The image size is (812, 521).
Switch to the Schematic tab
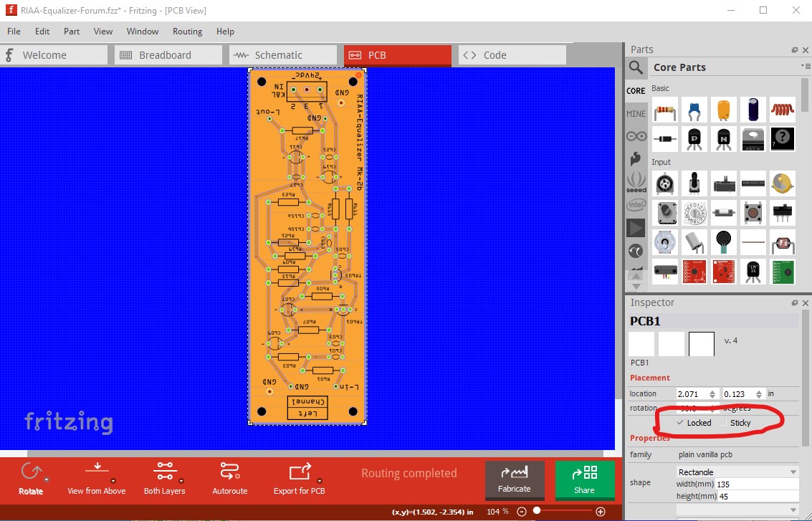[283, 55]
